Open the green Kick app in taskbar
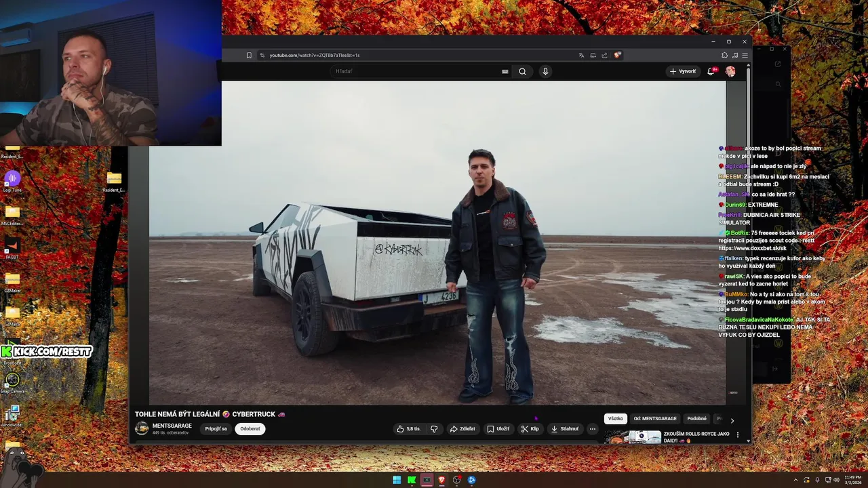This screenshot has height=488, width=868. 412,480
